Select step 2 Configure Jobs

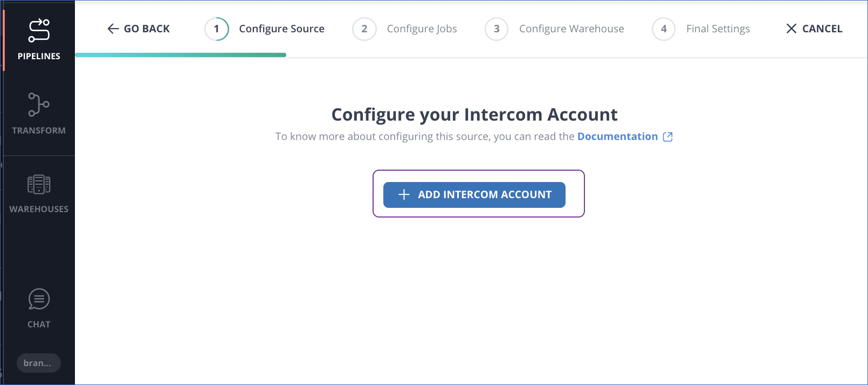tap(364, 29)
